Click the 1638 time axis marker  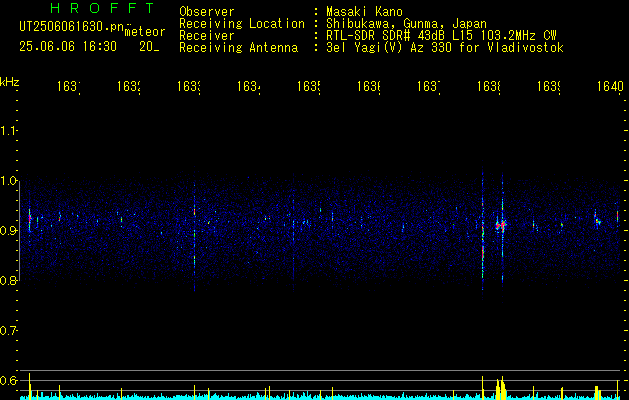[489, 86]
